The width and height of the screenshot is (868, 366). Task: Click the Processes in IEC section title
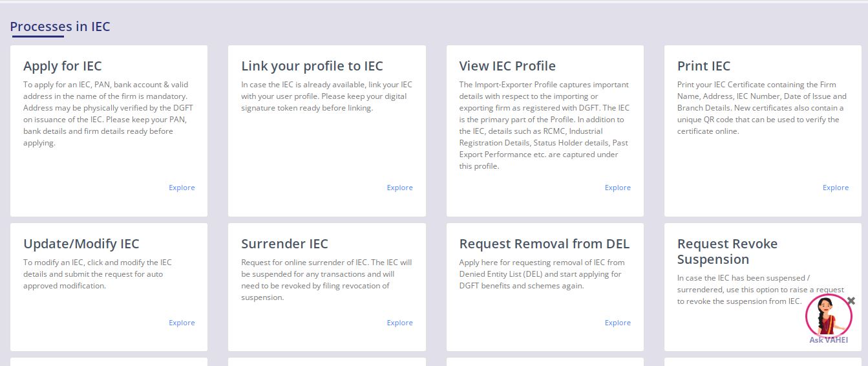(x=60, y=27)
